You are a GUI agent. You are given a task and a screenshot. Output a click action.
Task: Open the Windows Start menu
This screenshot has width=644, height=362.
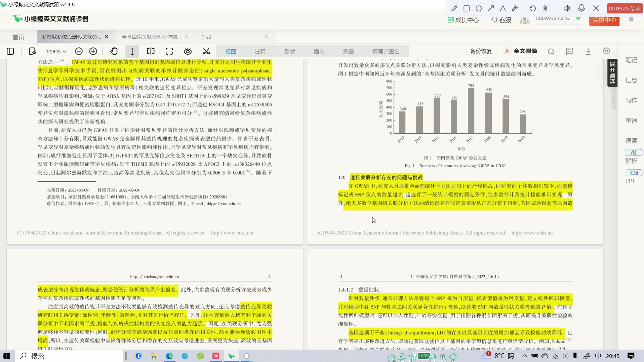(7, 356)
